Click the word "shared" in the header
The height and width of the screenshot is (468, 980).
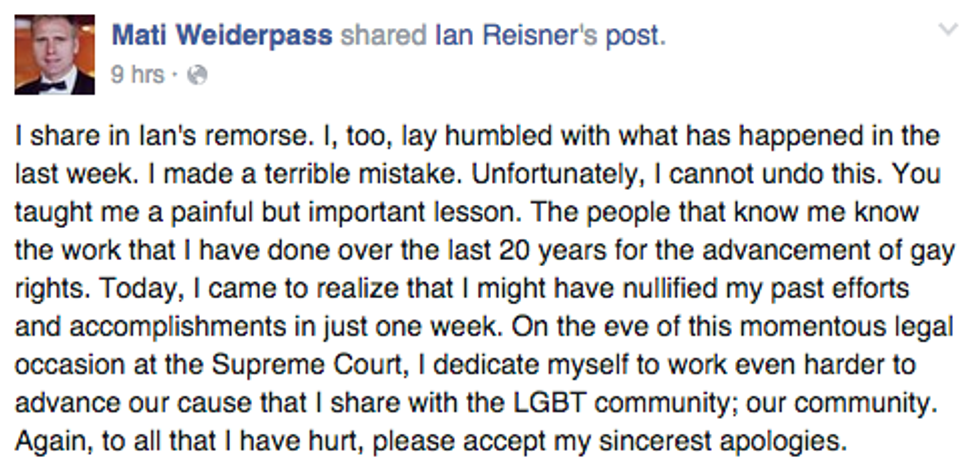coord(383,35)
